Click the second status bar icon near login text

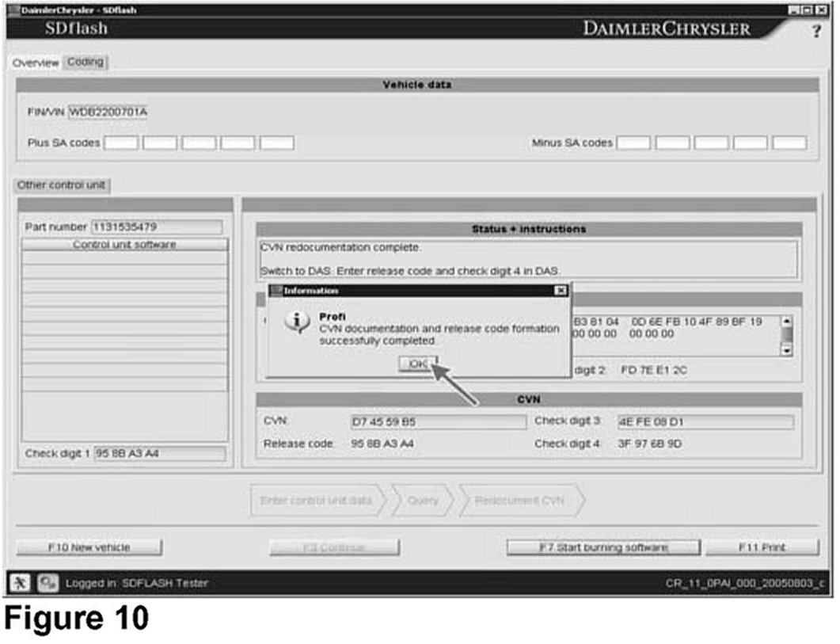(x=48, y=582)
